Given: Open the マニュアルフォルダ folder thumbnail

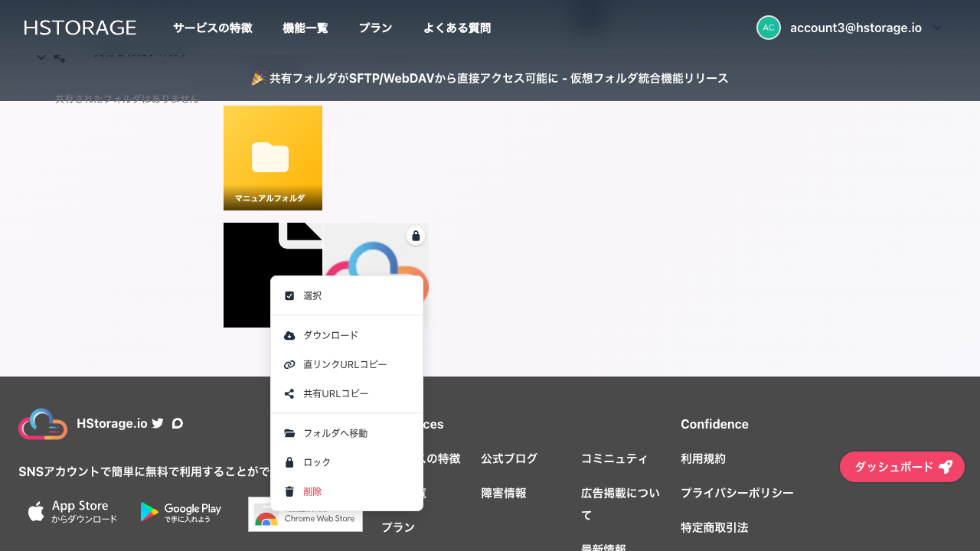Looking at the screenshot, I should point(273,158).
